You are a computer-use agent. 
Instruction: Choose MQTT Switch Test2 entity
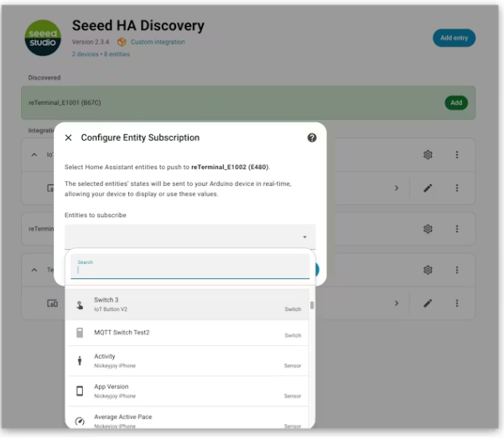click(189, 334)
